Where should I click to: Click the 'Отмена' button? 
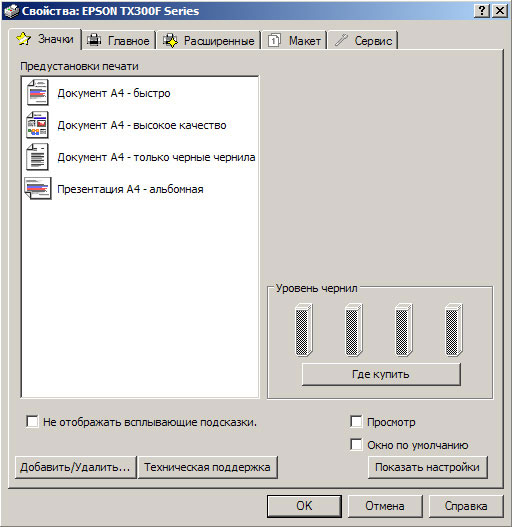pos(385,506)
